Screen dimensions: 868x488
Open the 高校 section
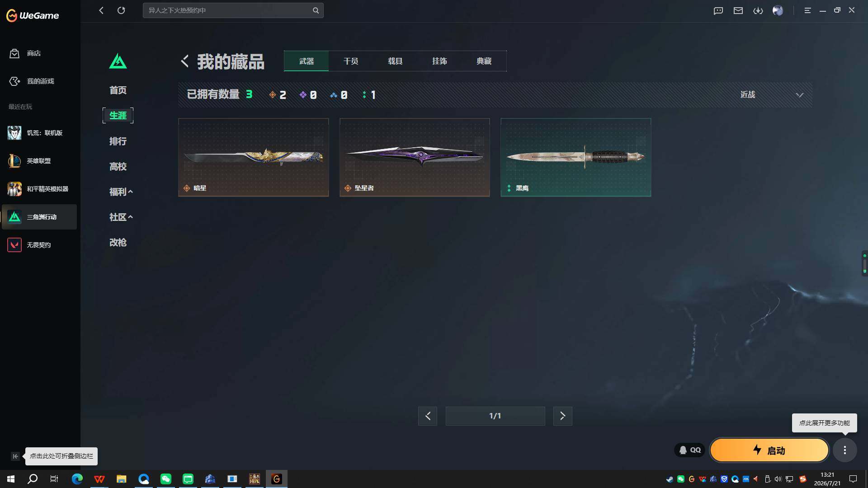pyautogui.click(x=118, y=167)
